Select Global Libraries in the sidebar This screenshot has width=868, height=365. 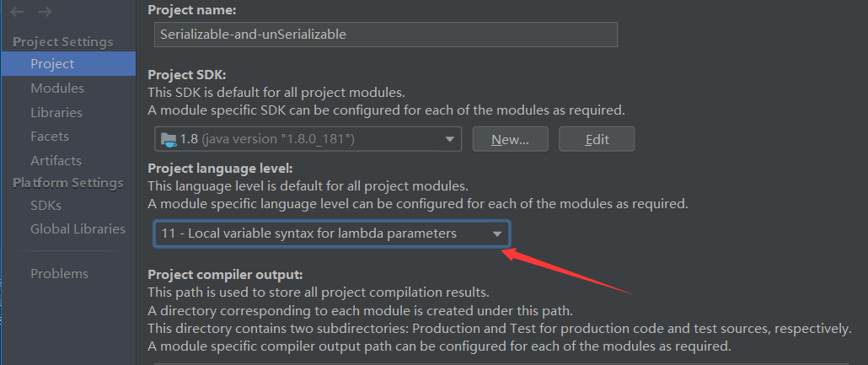[x=78, y=228]
